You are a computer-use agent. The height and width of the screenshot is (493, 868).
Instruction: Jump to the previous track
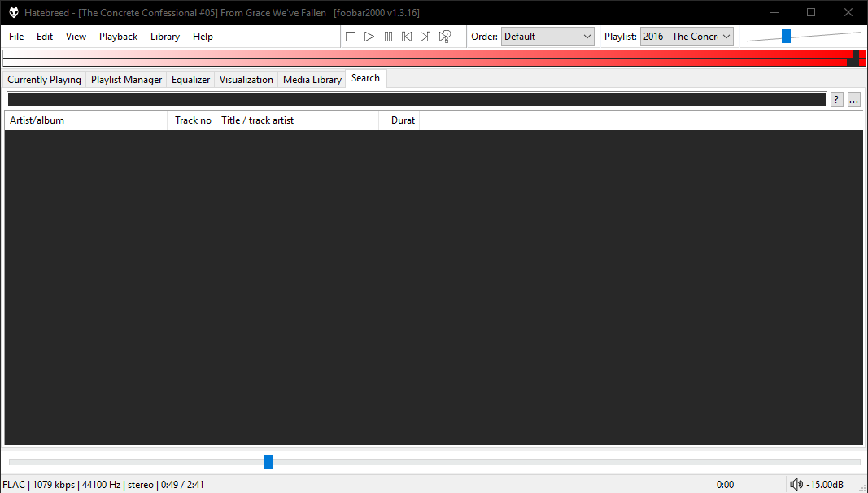(x=407, y=37)
